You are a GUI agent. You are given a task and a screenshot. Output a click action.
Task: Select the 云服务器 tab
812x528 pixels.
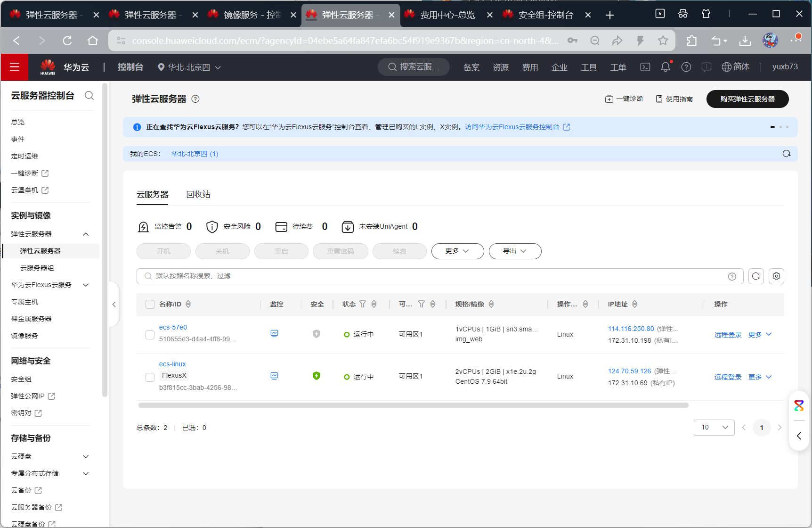point(153,194)
